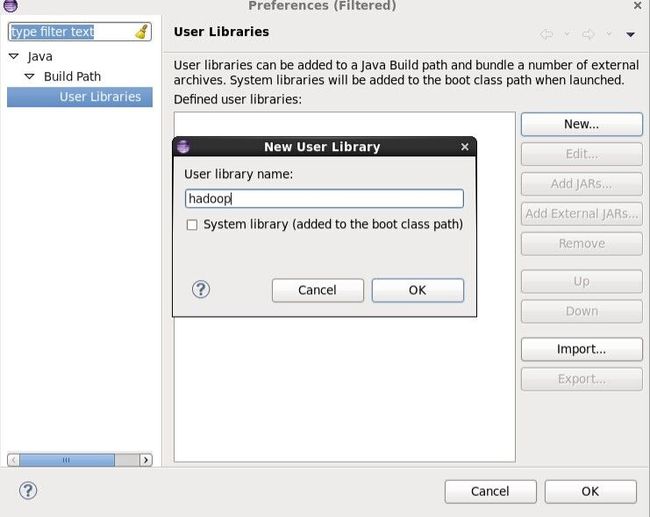650x517 pixels.
Task: Click the disabled Down button
Action: (x=582, y=311)
